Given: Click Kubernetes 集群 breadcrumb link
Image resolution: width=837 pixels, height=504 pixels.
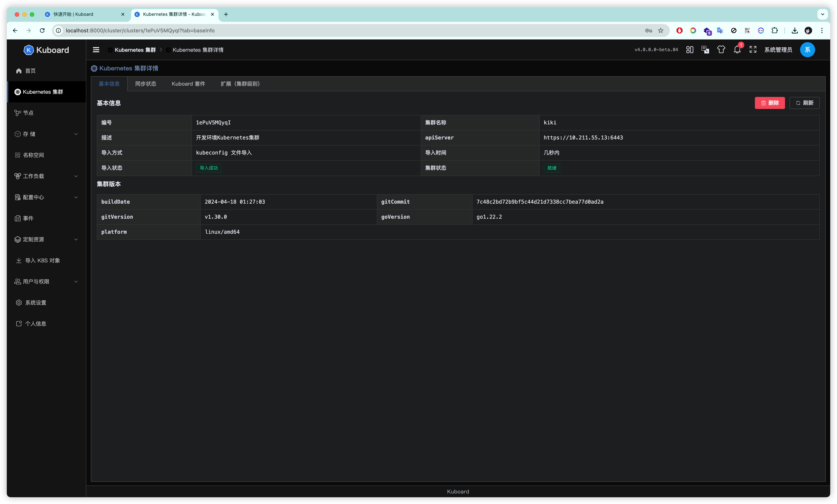Looking at the screenshot, I should coord(135,50).
